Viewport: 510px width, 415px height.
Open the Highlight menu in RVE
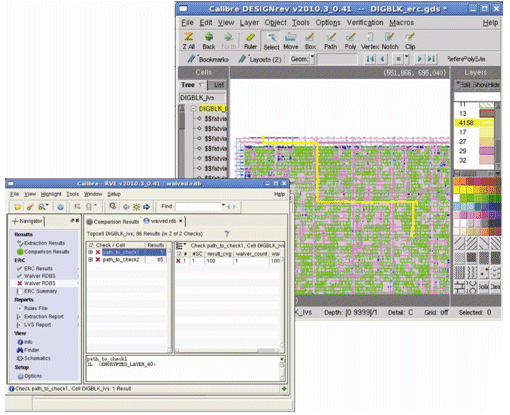point(51,194)
